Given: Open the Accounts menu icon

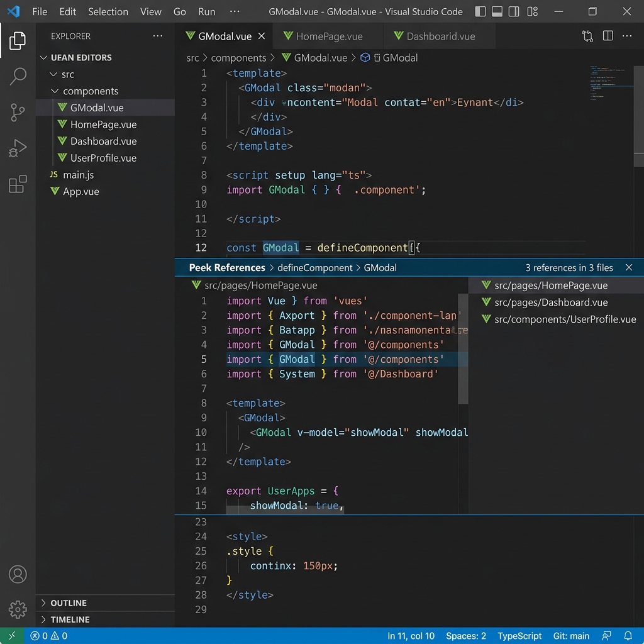Looking at the screenshot, I should 18,574.
